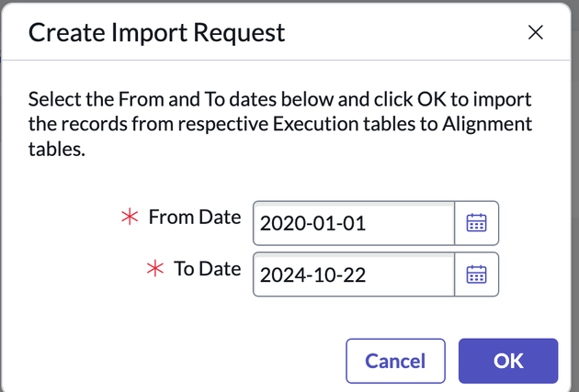Screen dimensions: 579x392
Task: Click the To Date label
Action: tap(207, 268)
